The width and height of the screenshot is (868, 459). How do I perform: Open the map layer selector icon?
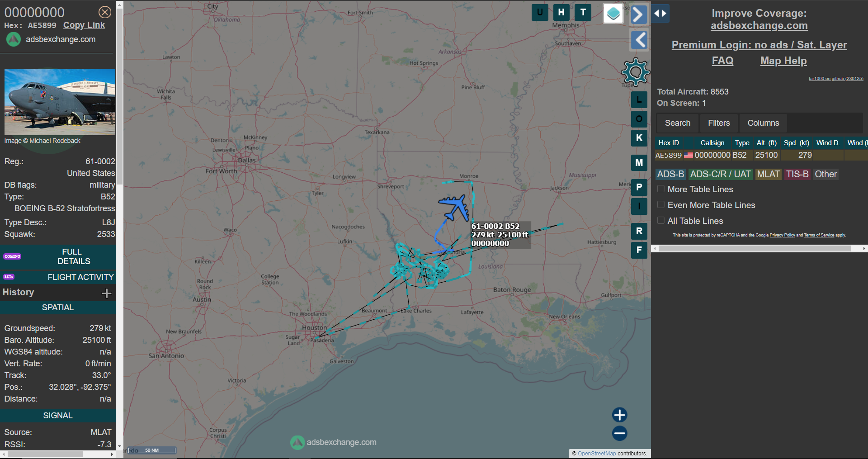pyautogui.click(x=613, y=14)
